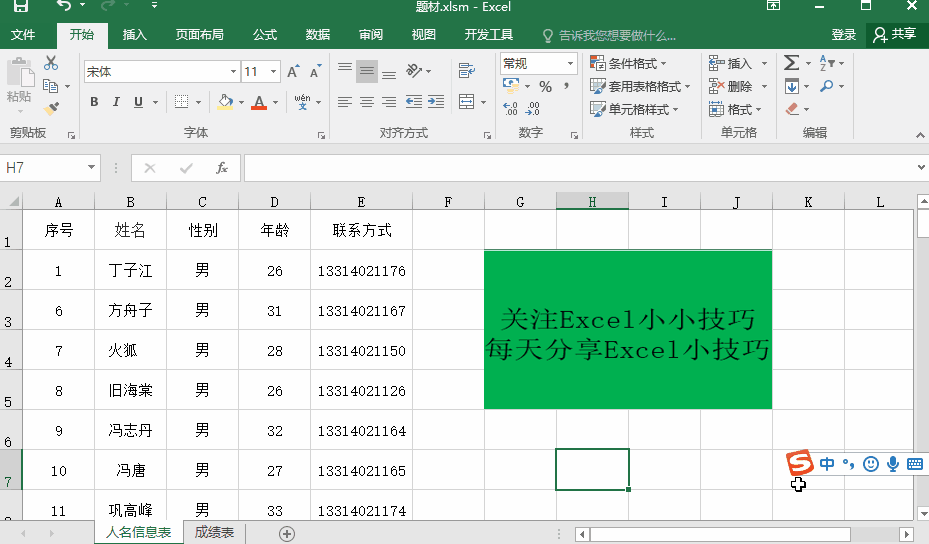Undo the last action
This screenshot has height=544, width=929.
[64, 6]
